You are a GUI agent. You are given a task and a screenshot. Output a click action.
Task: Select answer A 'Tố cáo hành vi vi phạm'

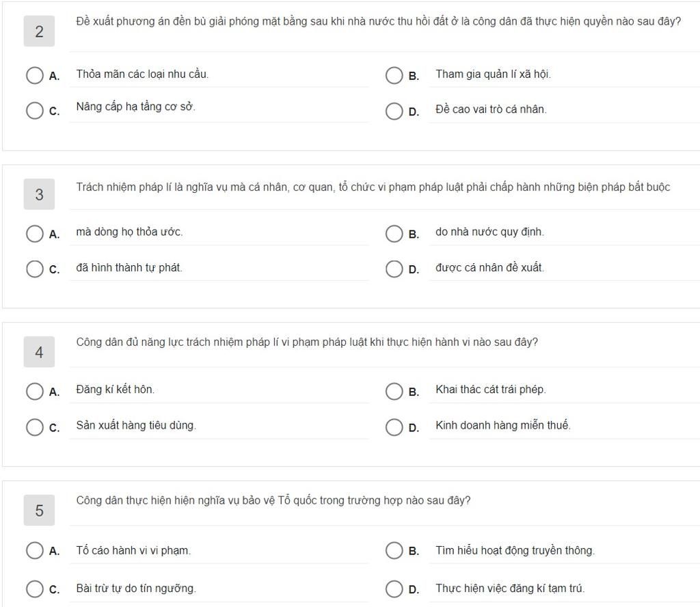(34, 551)
